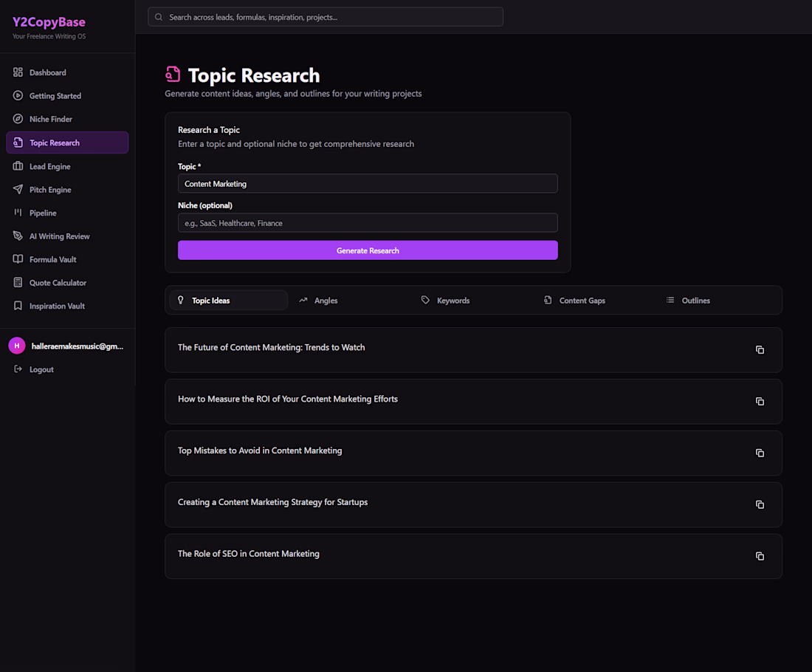
Task: Open the Quote Calculator page
Action: click(x=58, y=283)
